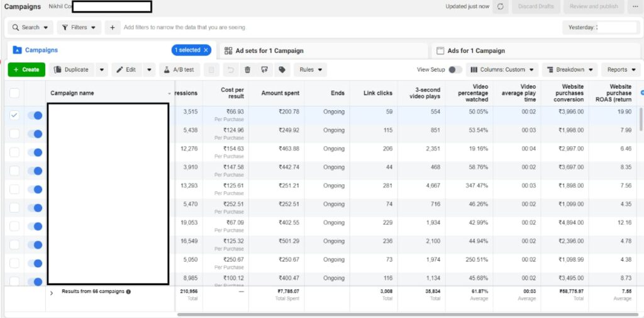Click the 'Cost per result' column header
644x318 pixels.
tap(226, 93)
